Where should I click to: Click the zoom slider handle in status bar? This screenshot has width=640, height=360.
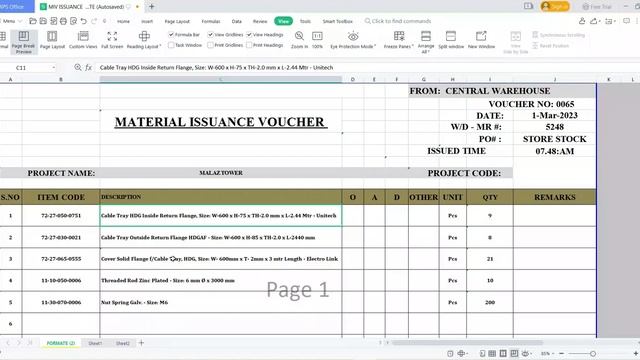click(593, 353)
